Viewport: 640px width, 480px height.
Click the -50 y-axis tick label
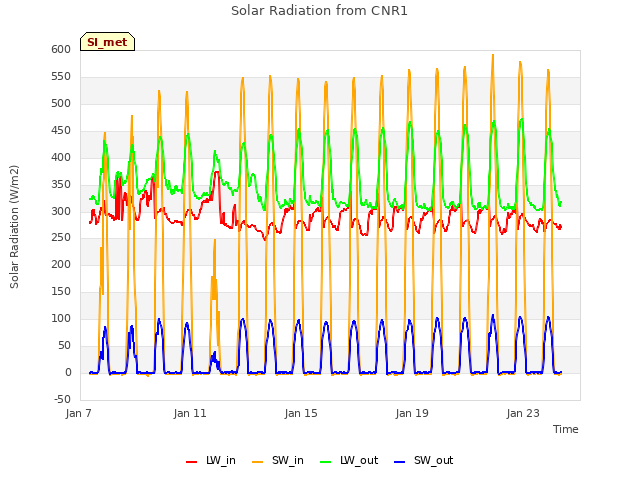[62, 399]
